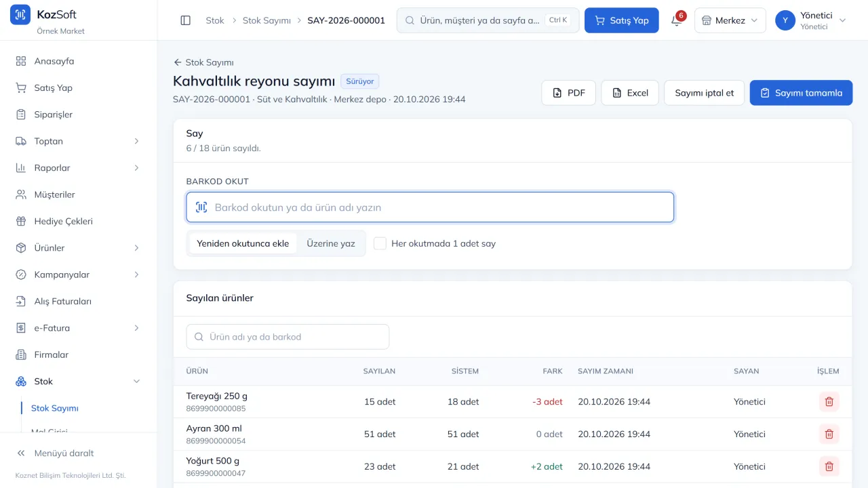Expand the Raporlar submenu
868x488 pixels.
click(78, 168)
